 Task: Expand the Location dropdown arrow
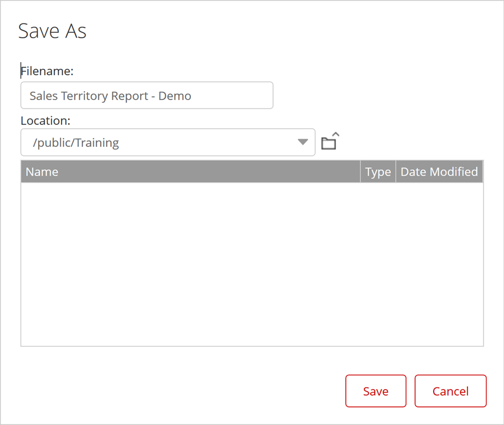pos(303,142)
